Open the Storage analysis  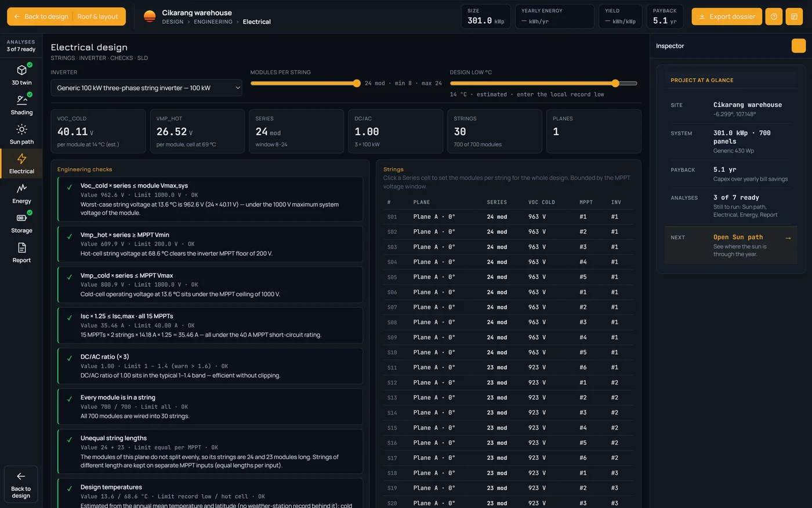(x=21, y=222)
